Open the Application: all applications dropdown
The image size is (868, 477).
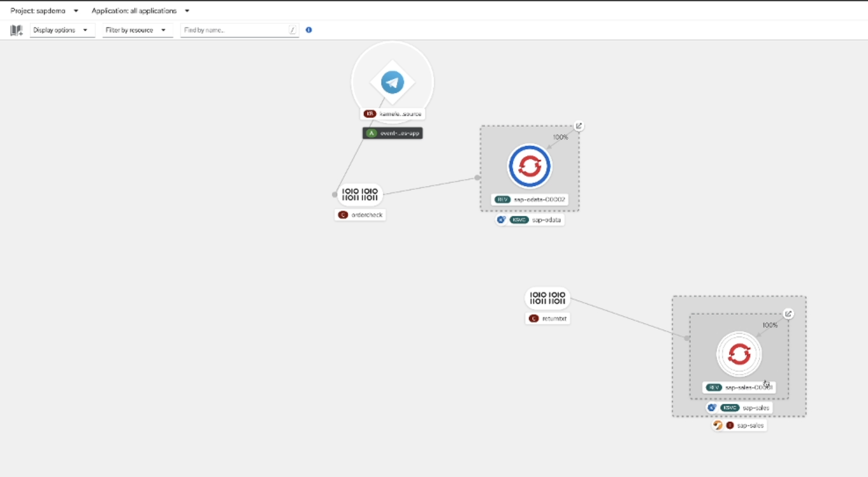point(140,11)
